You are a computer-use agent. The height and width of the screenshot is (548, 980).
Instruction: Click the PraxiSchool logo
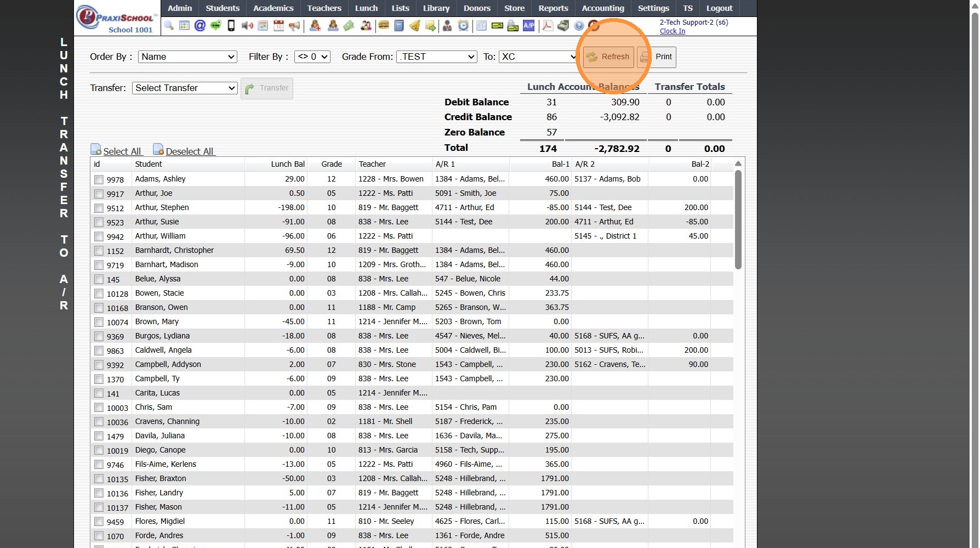(x=117, y=19)
